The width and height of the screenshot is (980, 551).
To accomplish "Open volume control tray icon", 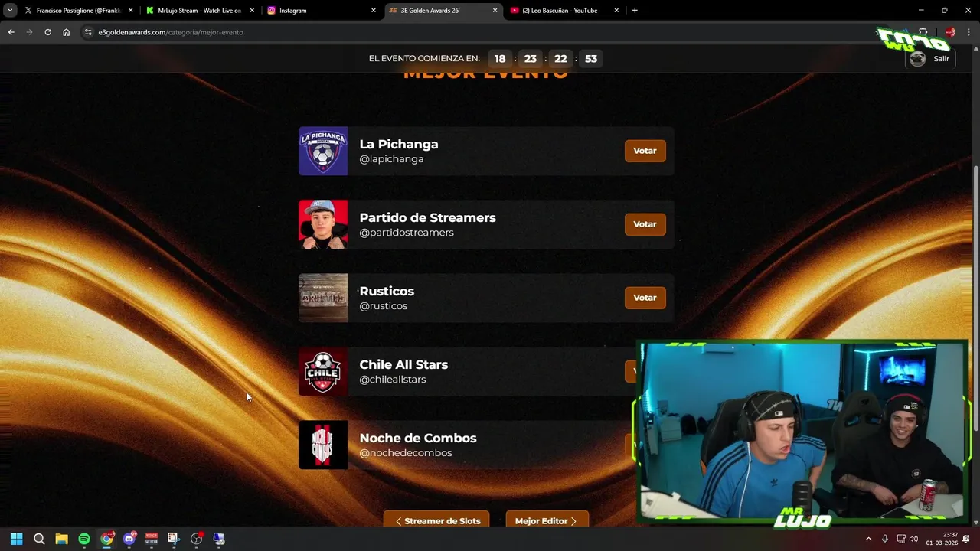I will coord(913,539).
